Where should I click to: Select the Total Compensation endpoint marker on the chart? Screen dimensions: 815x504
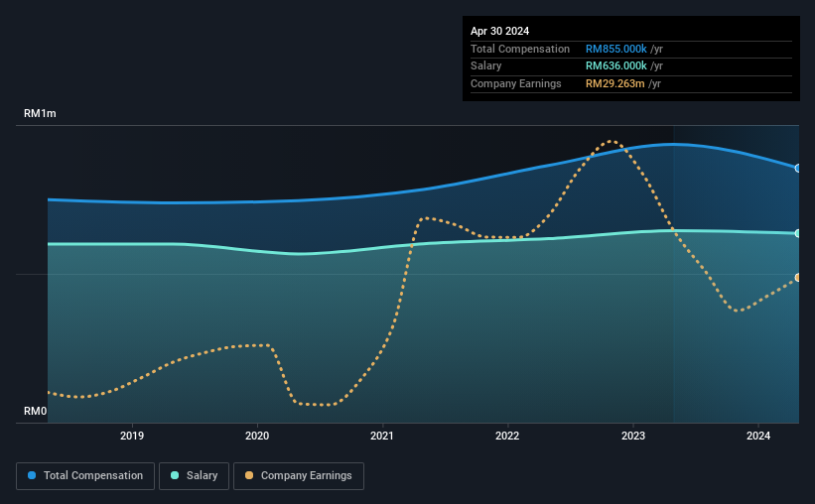tap(798, 169)
